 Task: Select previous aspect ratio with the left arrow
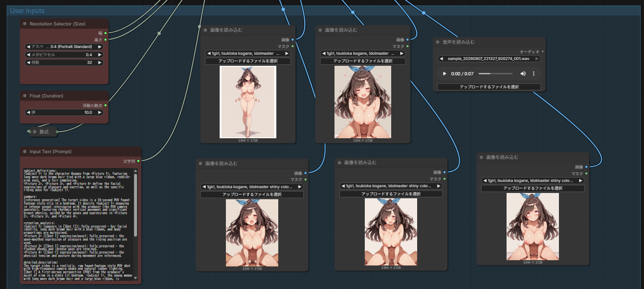[x=28, y=47]
